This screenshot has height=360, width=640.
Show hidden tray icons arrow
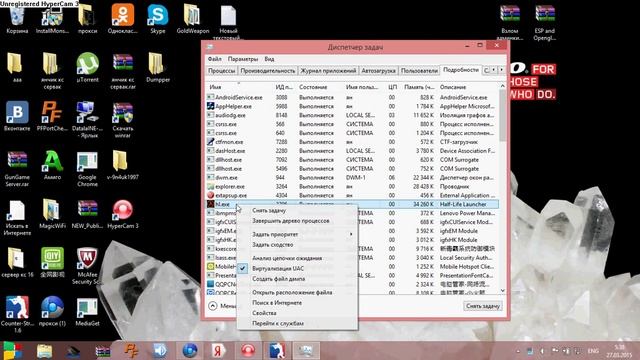click(518, 351)
